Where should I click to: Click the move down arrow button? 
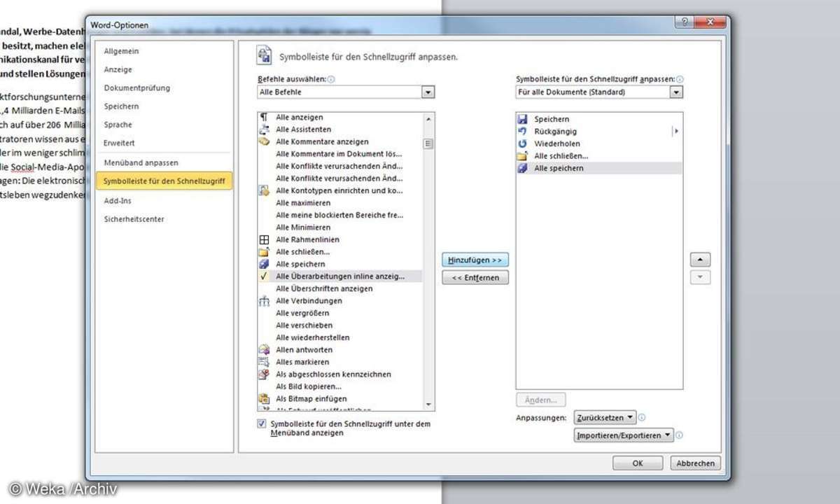(x=700, y=278)
